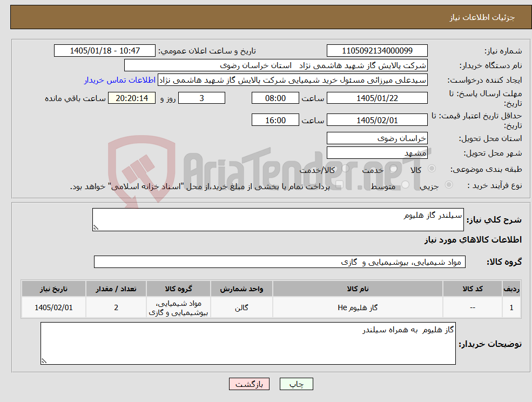This screenshot has width=532, height=402.
Task: Click the row number cell 1
Action: click(511, 307)
